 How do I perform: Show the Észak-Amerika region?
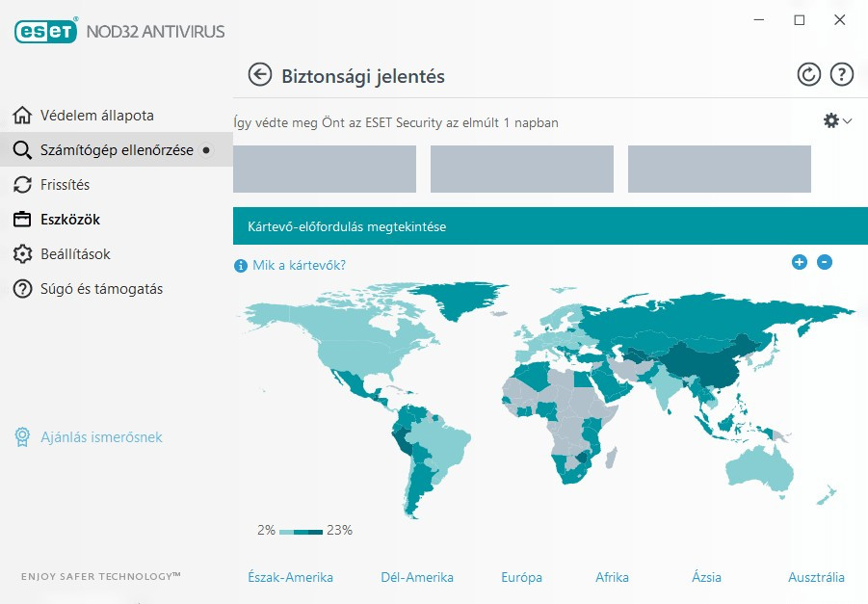click(x=290, y=577)
